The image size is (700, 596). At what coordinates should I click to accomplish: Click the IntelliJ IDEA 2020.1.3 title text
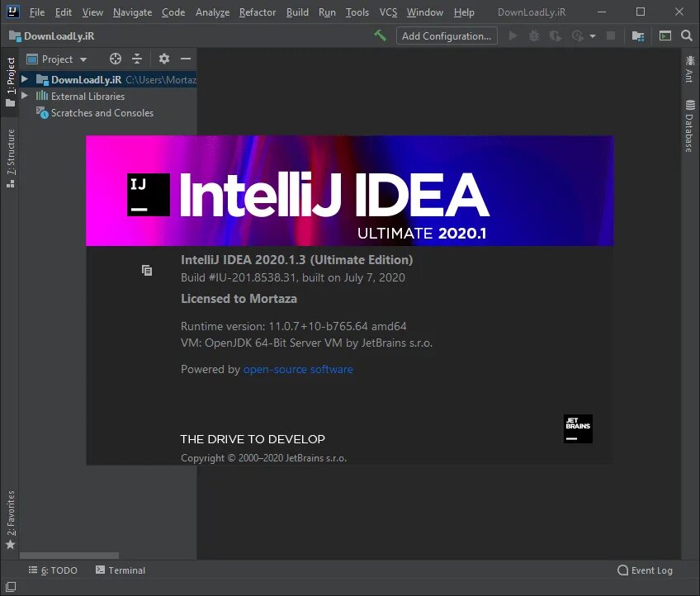[x=297, y=260]
